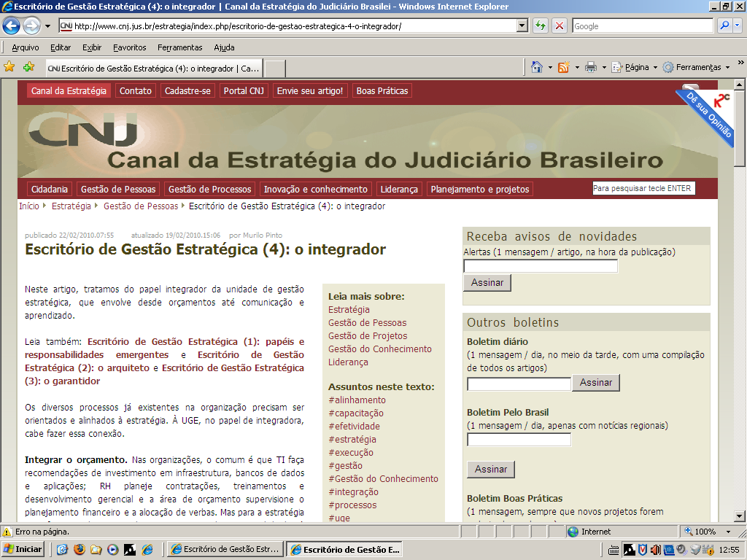
Task: Click the Refresh page icon
Action: click(541, 26)
